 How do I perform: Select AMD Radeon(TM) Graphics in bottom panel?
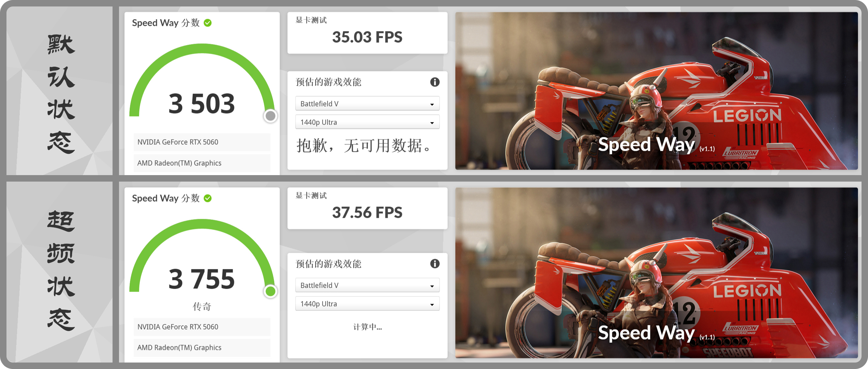point(202,347)
